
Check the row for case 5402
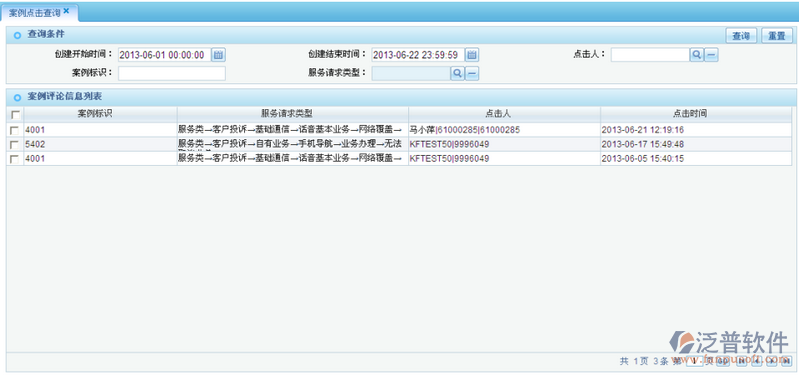(x=14, y=145)
